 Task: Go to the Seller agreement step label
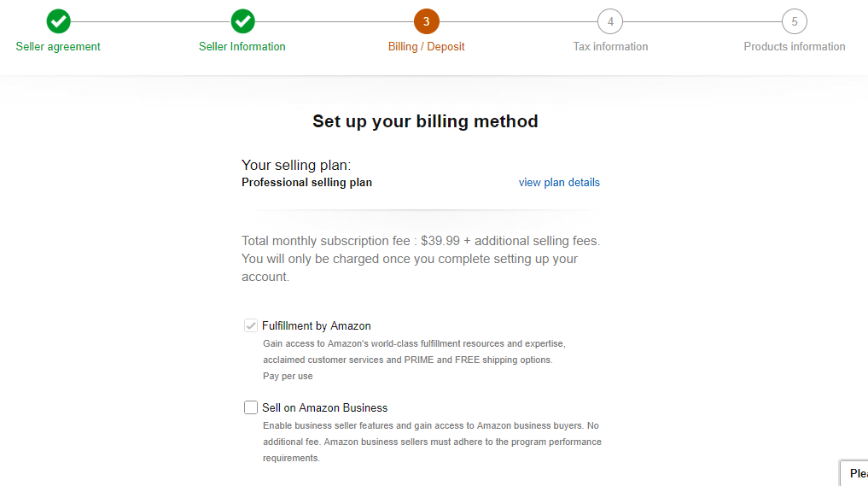coord(58,46)
